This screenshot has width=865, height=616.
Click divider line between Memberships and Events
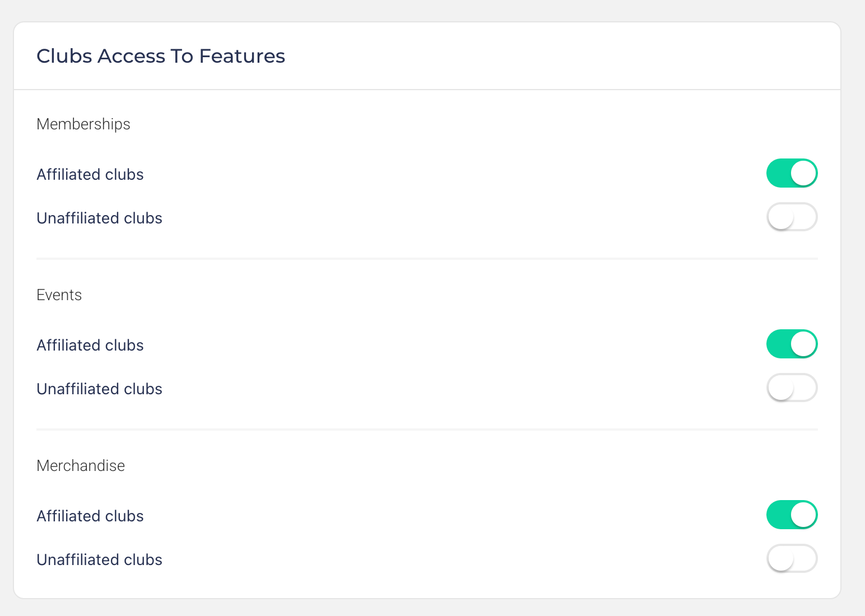coord(427,259)
